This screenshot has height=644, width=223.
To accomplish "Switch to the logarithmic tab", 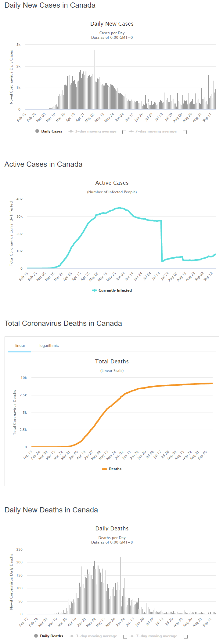I will [x=49, y=345].
